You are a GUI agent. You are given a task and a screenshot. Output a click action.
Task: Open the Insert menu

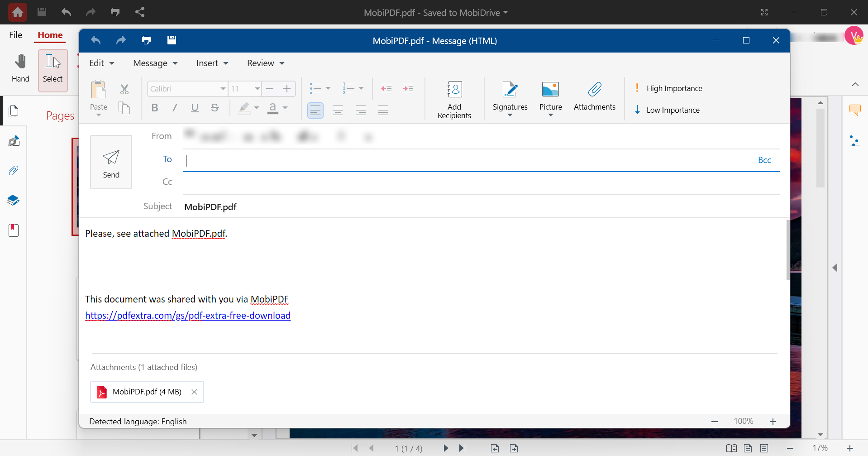click(212, 63)
